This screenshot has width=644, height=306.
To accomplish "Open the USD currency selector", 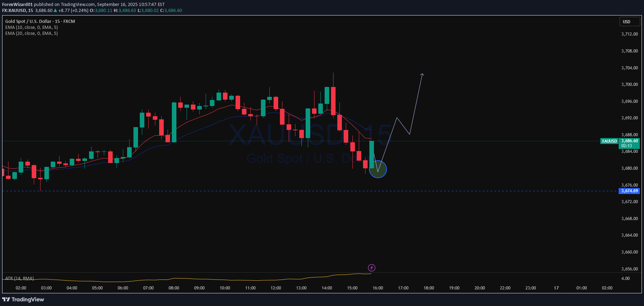I will tap(630, 21).
